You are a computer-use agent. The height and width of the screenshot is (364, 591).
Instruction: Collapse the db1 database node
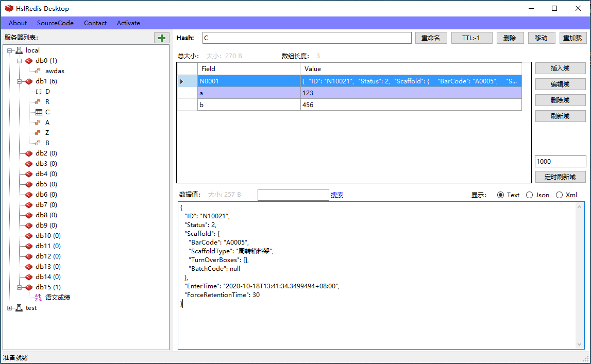(x=20, y=81)
